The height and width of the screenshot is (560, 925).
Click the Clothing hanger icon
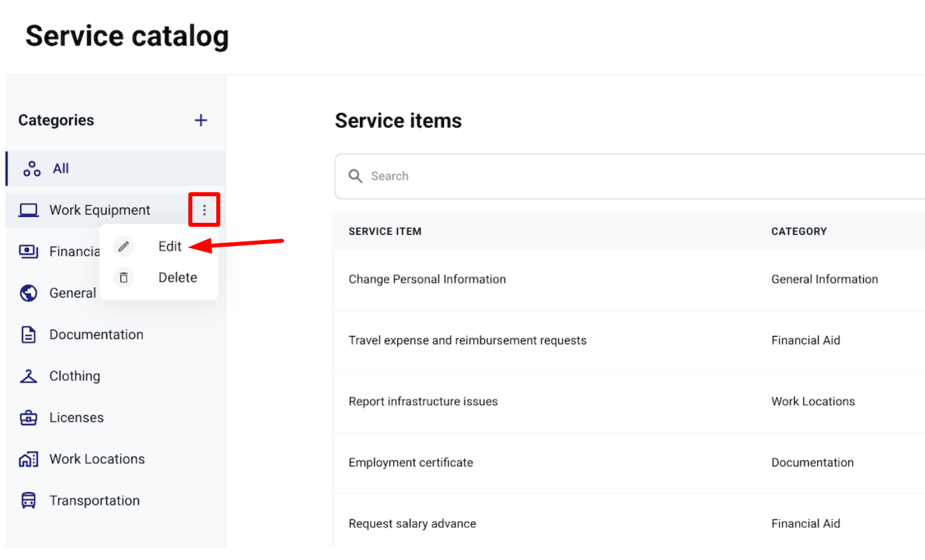29,376
